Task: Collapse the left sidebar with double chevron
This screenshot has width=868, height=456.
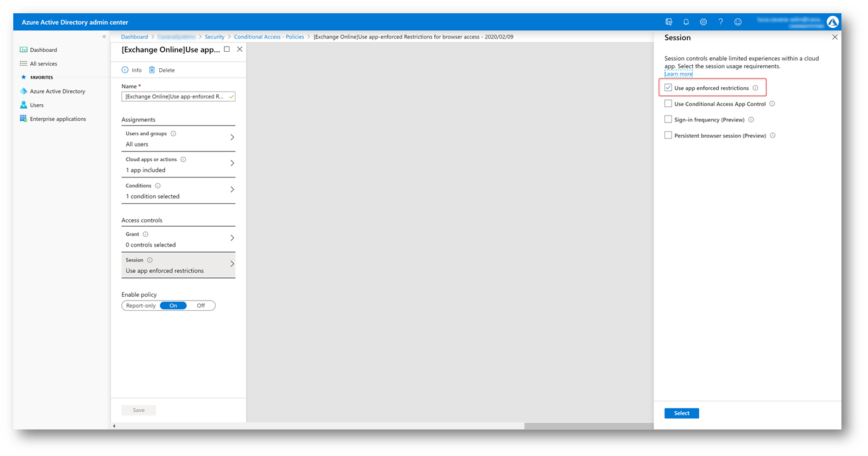Action: click(x=104, y=37)
